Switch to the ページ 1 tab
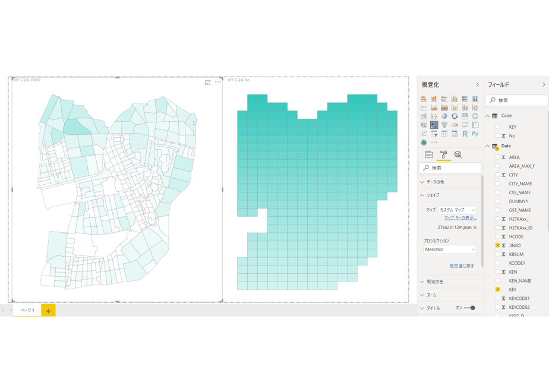This screenshot has width=549, height=392. 27,311
